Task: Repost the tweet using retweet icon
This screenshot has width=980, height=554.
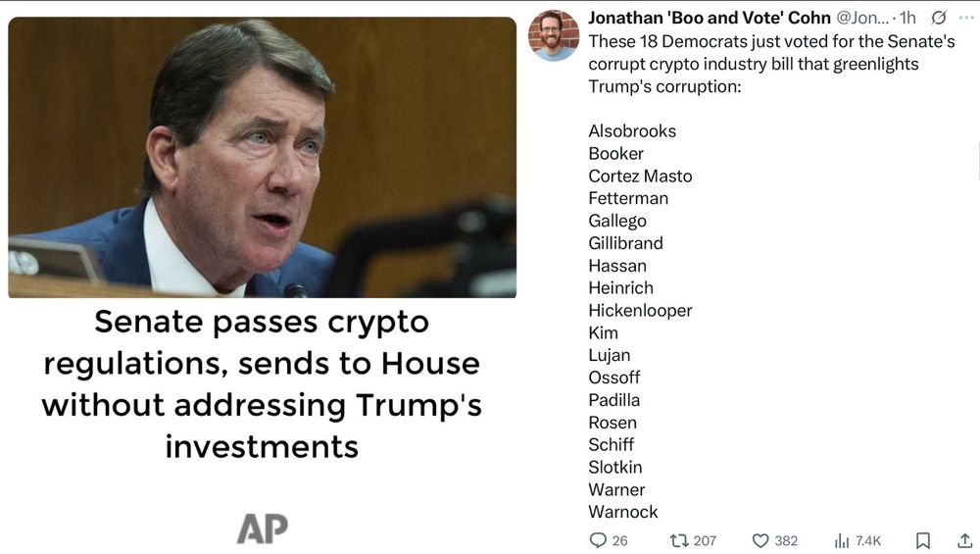Action: coord(678,540)
